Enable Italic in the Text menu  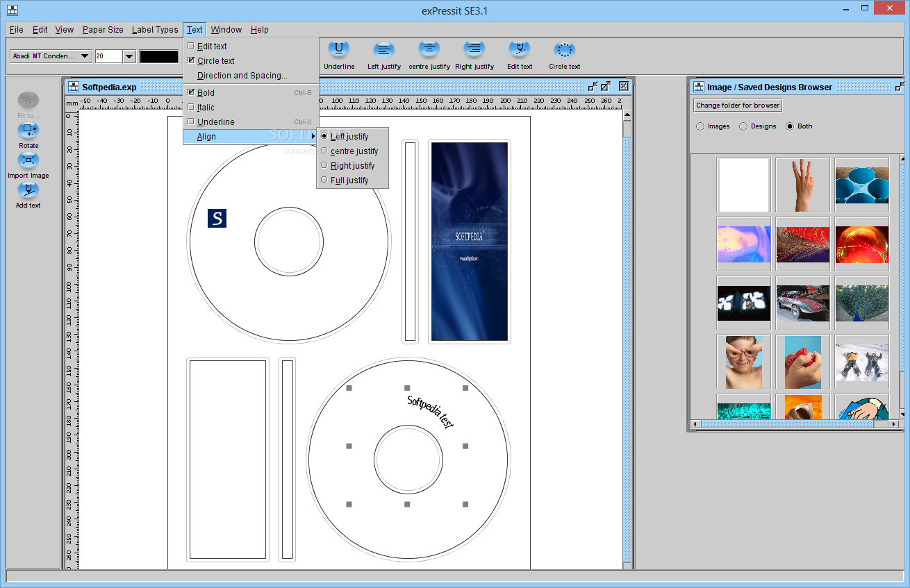pyautogui.click(x=191, y=107)
